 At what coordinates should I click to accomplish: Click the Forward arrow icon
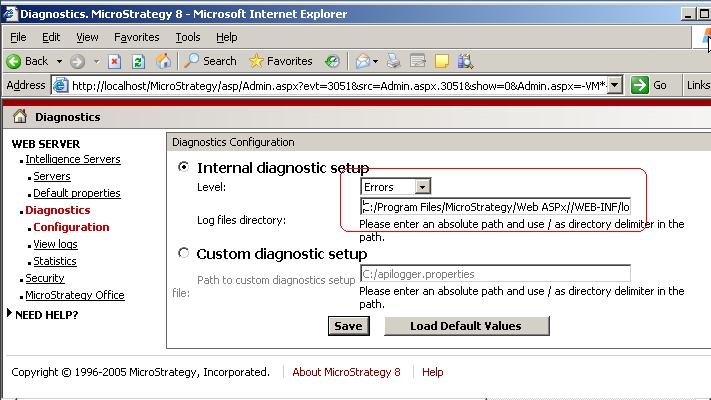click(78, 61)
